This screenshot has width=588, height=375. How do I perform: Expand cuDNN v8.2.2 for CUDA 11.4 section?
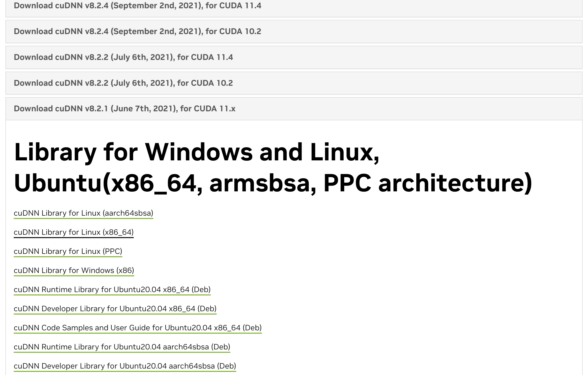tap(294, 57)
